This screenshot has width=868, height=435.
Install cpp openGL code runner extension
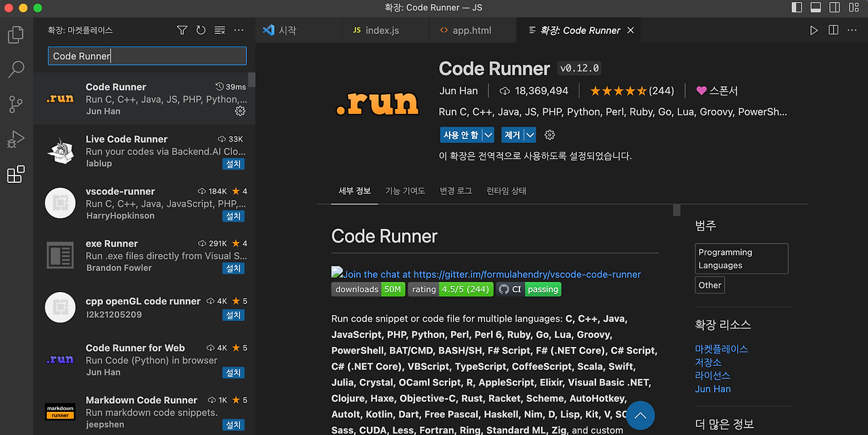(x=233, y=315)
